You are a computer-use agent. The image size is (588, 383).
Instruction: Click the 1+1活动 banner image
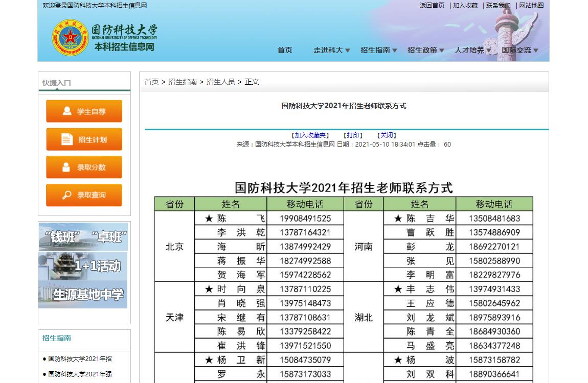click(x=83, y=266)
